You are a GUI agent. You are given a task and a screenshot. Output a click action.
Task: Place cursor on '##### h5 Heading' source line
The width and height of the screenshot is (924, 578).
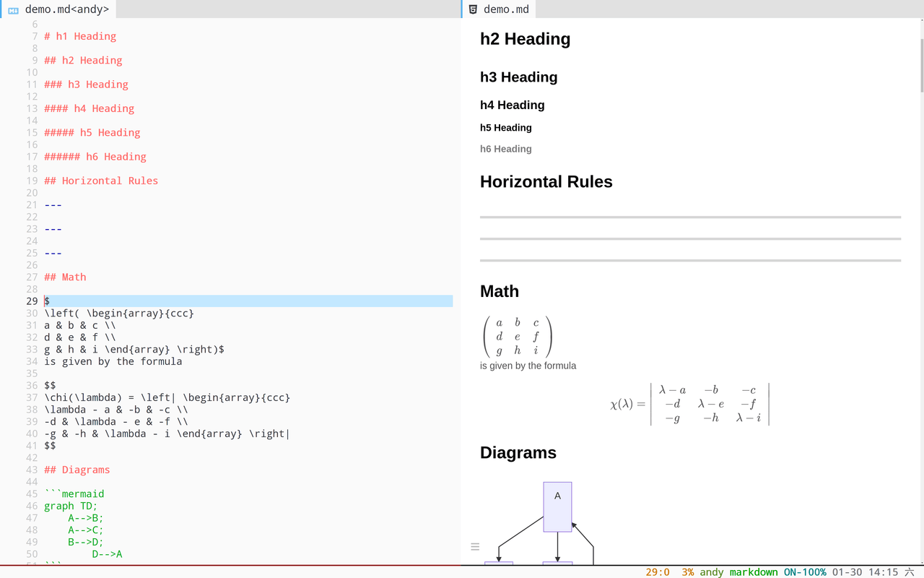point(92,133)
